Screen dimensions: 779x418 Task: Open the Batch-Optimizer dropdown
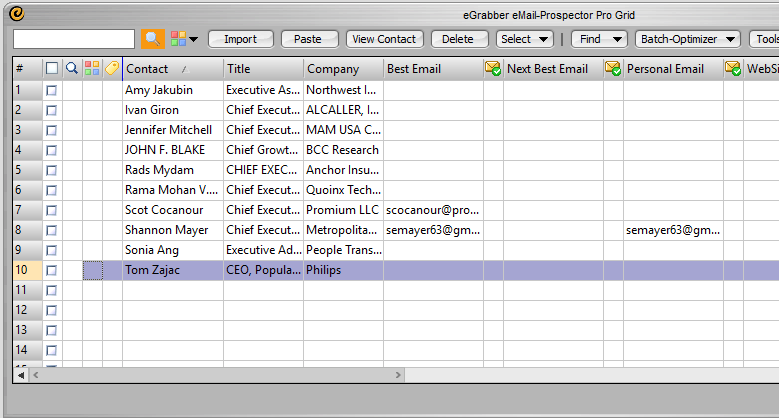[687, 39]
